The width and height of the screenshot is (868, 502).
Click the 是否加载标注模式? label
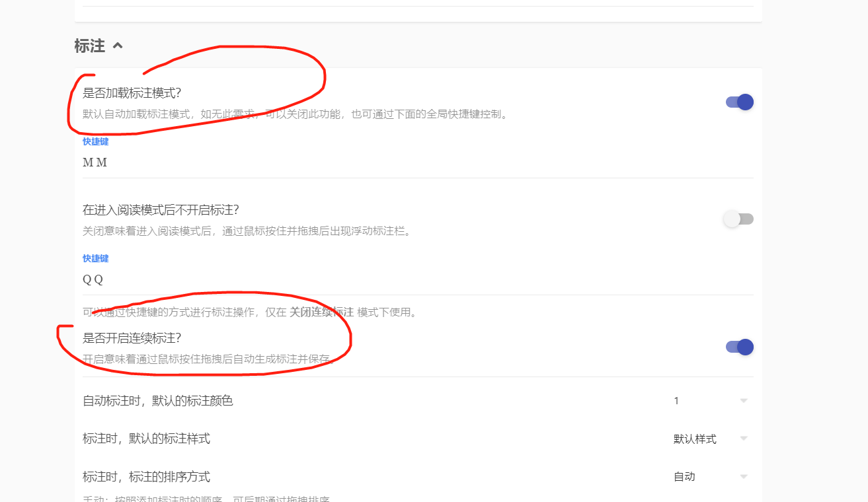click(x=132, y=92)
